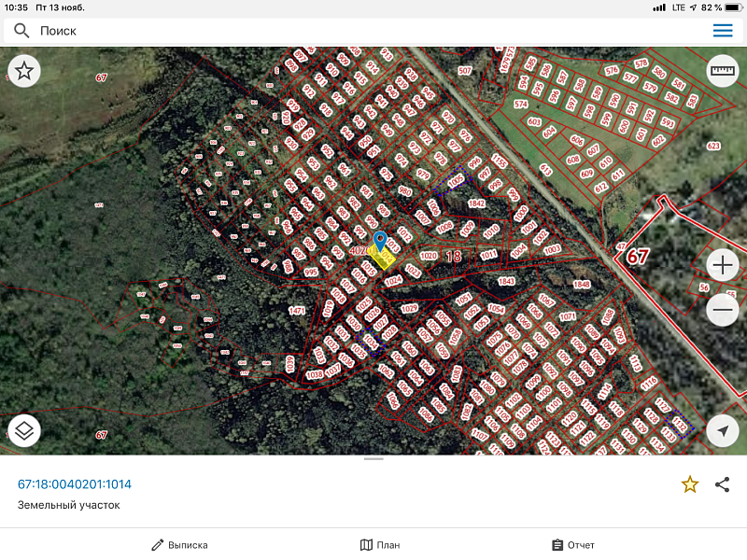Select parcel 1843 on the map
747x560 pixels.
507,281
